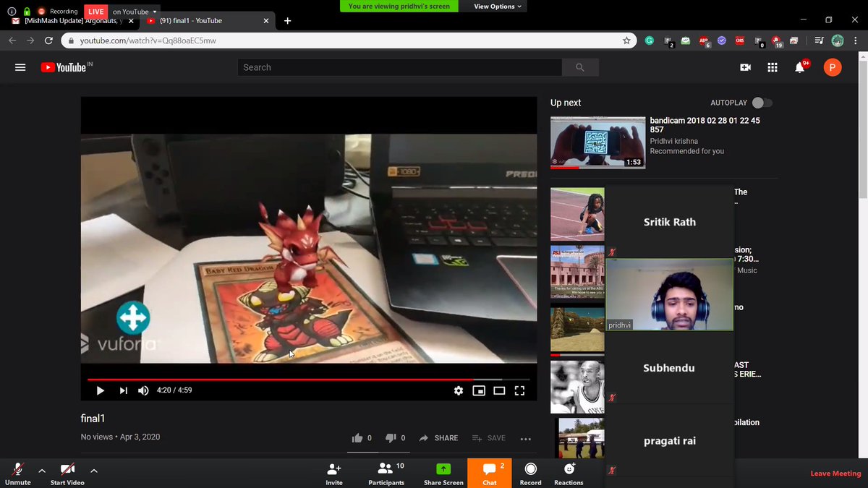The width and height of the screenshot is (868, 488).
Task: Open the YouTube notifications bell
Action: pyautogui.click(x=800, y=67)
